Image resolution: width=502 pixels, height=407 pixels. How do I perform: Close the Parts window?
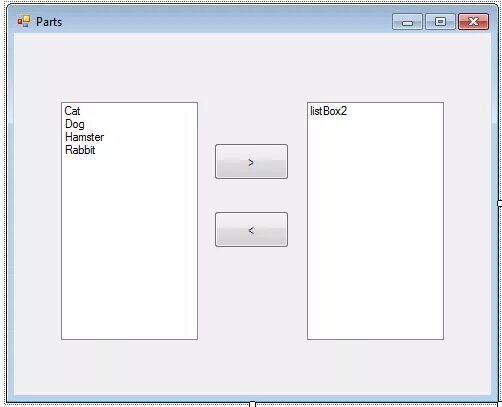click(473, 22)
